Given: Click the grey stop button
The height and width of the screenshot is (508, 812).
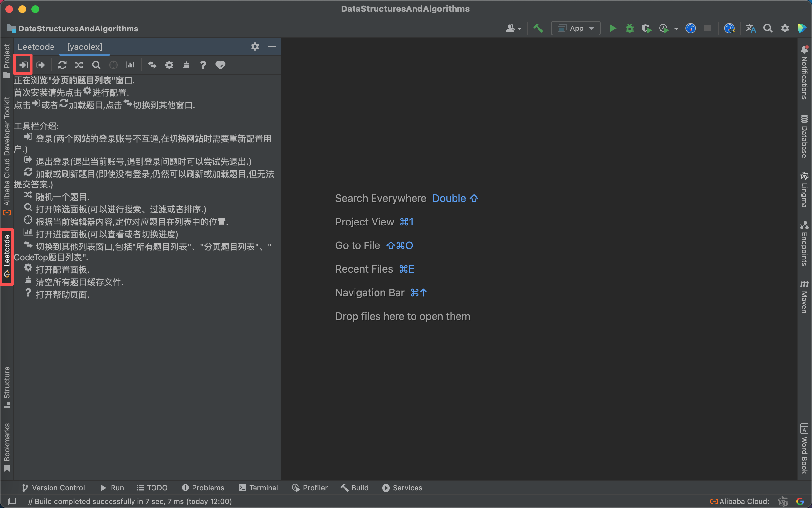Looking at the screenshot, I should click(707, 28).
